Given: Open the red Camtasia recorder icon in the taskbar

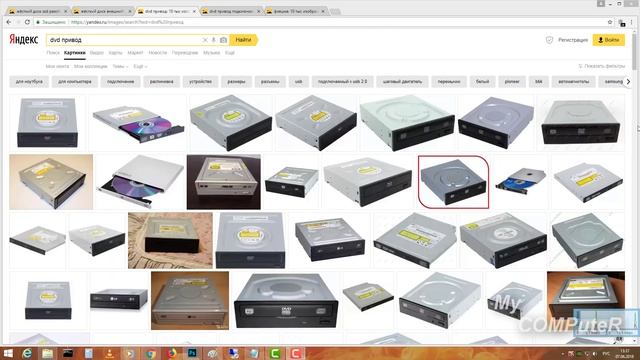Looking at the screenshot, I should click(x=296, y=353).
